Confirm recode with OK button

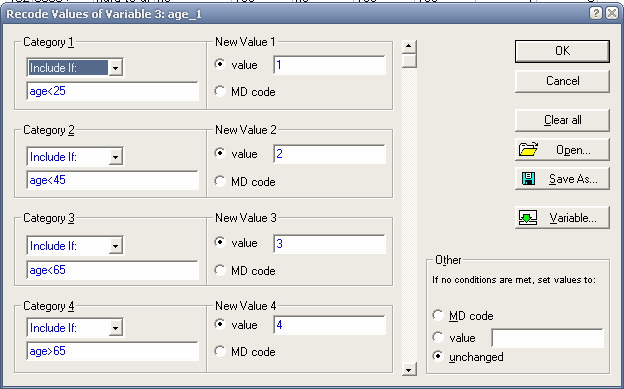click(562, 51)
